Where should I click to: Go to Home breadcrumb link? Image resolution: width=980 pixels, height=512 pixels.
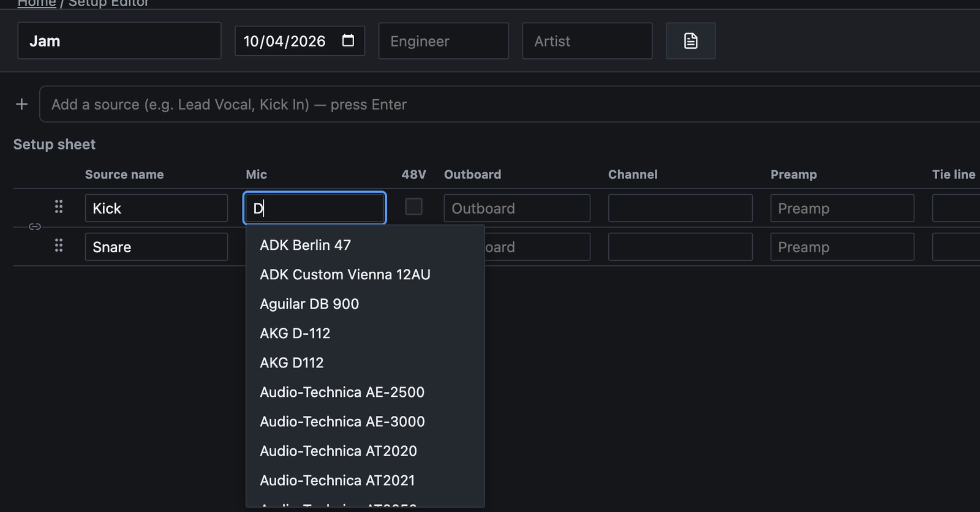pos(37,3)
